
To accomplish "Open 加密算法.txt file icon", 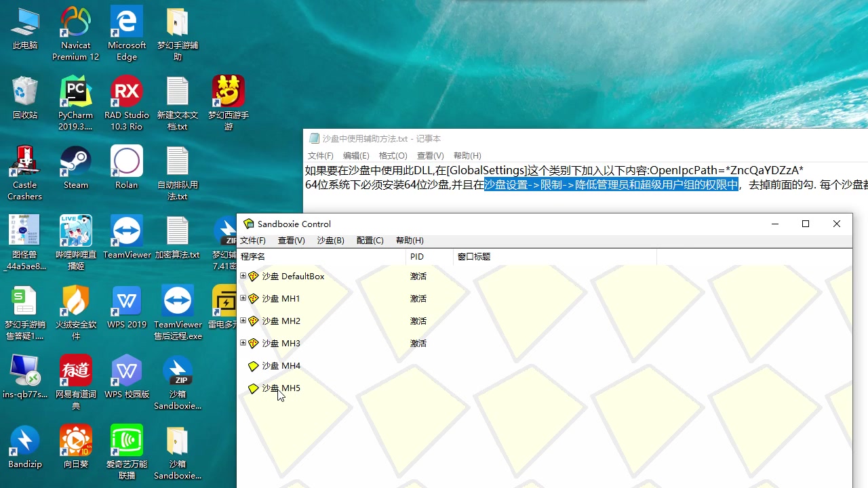I will point(178,238).
